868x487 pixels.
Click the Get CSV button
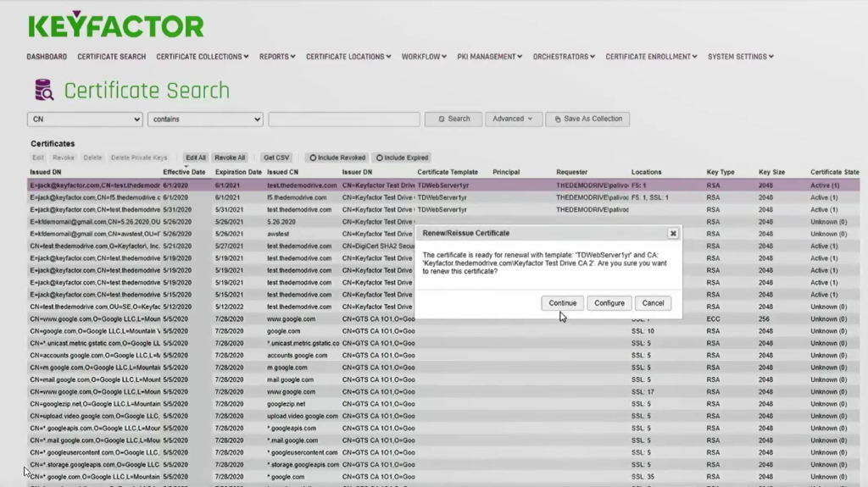coord(276,158)
